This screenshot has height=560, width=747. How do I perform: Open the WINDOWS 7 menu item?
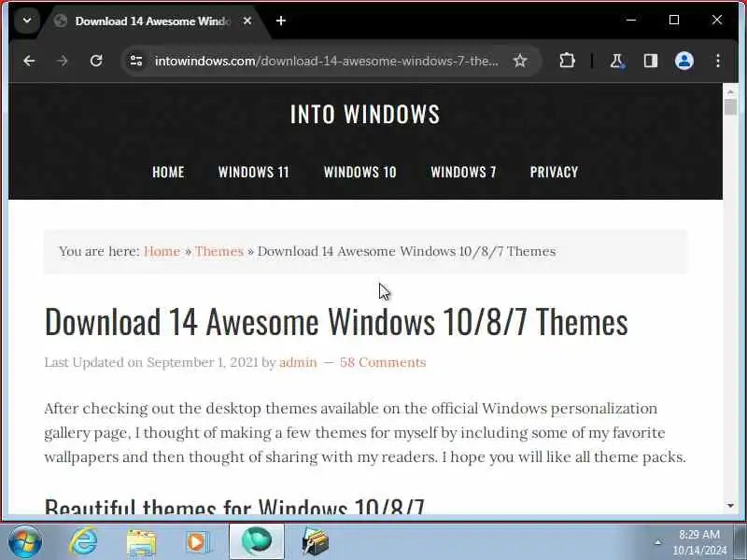pyautogui.click(x=463, y=172)
